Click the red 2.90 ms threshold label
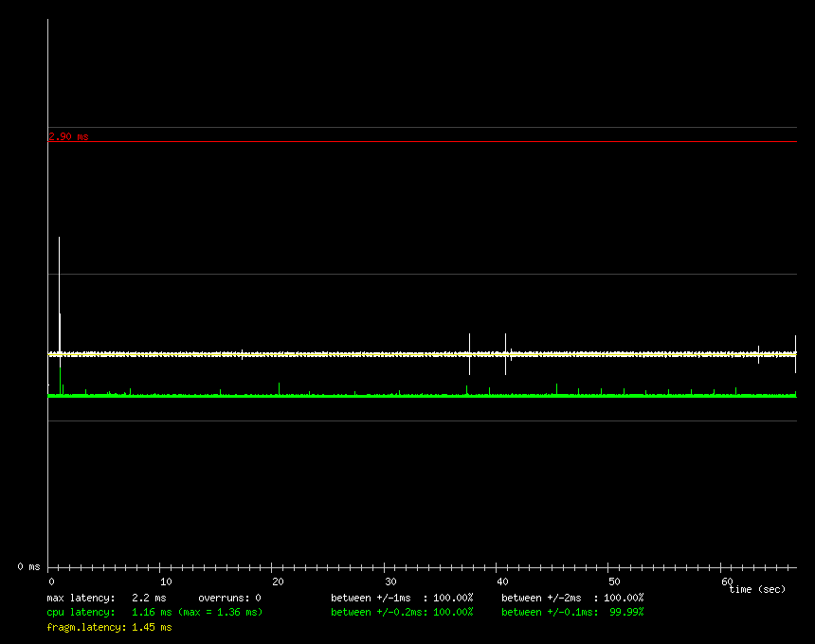The image size is (815, 644). (68, 136)
